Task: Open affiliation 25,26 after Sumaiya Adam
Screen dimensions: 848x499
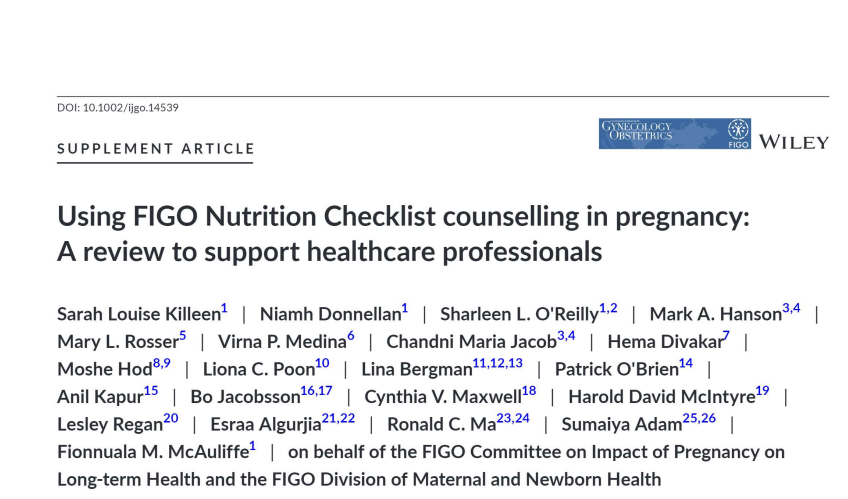Action: pos(699,418)
